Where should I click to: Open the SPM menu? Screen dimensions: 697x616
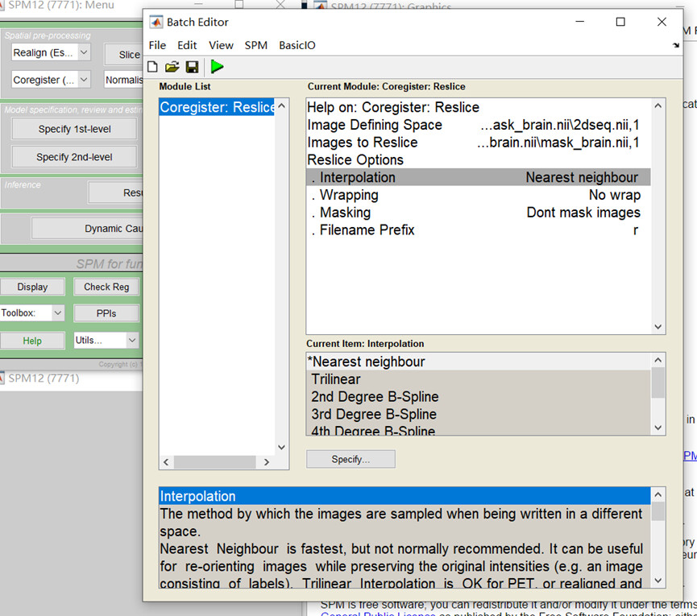255,45
